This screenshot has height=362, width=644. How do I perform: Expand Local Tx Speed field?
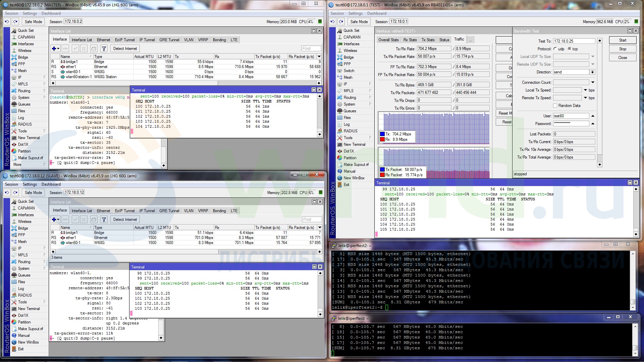pos(585,90)
